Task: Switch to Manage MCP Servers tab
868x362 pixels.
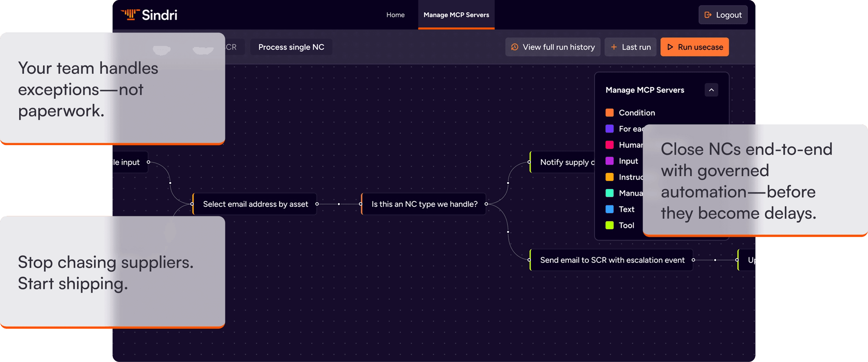Action: click(456, 15)
